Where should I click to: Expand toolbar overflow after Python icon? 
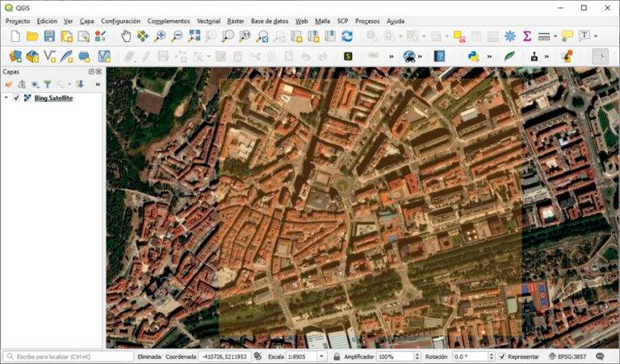tap(489, 56)
